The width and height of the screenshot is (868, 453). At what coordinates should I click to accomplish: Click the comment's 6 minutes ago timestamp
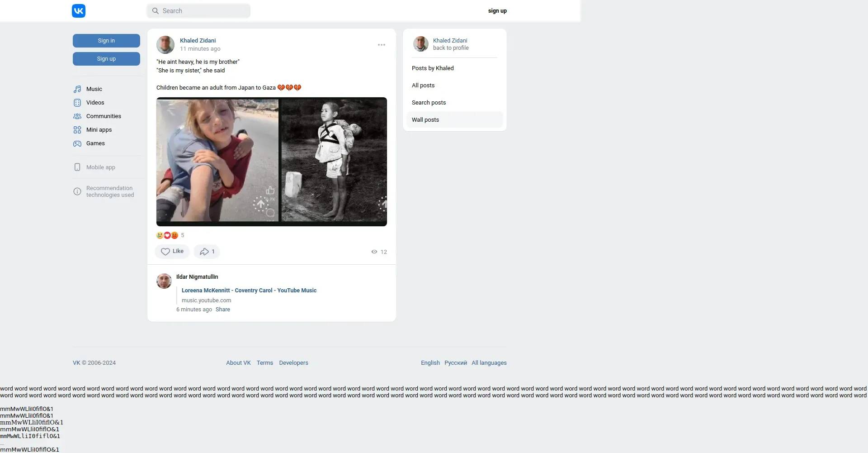194,310
